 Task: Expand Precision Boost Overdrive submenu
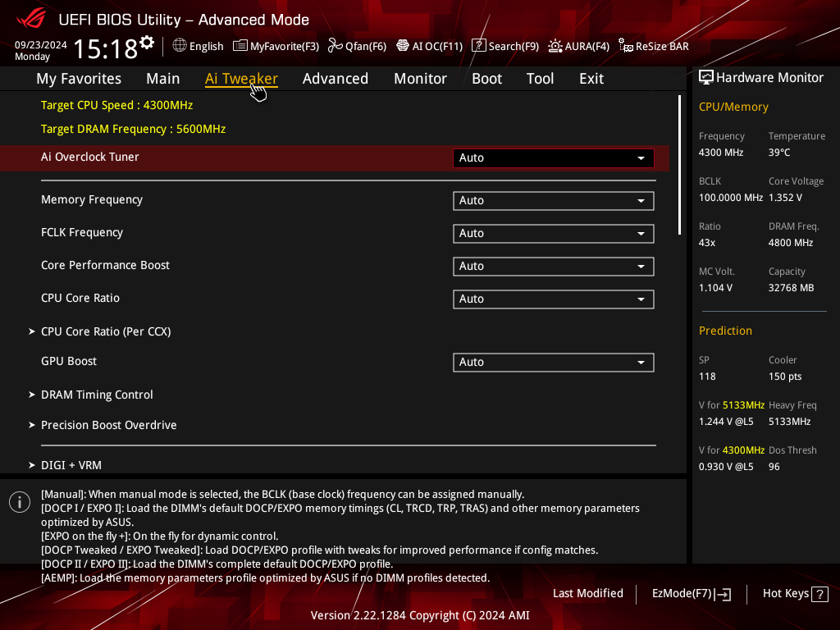108,426
